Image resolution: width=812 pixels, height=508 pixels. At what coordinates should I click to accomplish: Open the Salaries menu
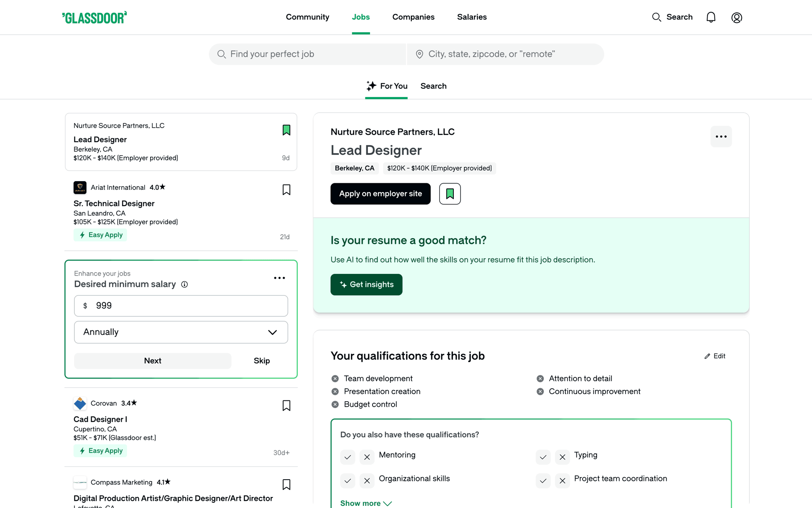pyautogui.click(x=472, y=17)
